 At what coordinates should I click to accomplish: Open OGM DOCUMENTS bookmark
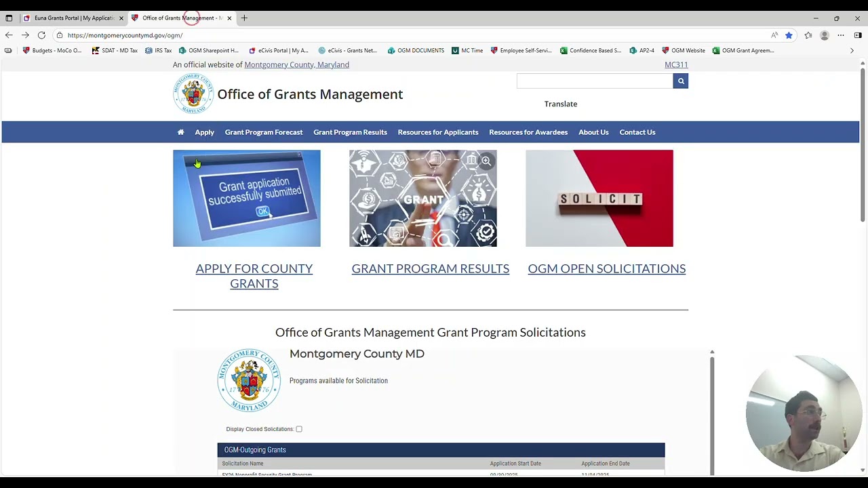pyautogui.click(x=416, y=50)
